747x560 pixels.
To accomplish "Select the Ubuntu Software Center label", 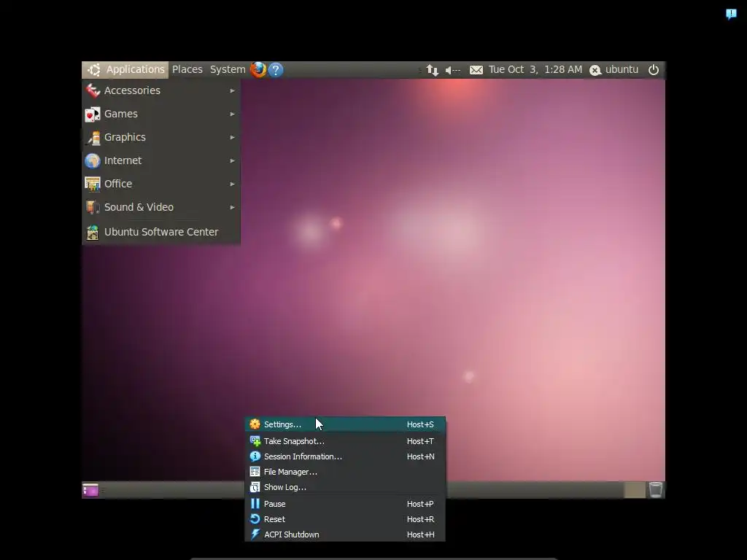I will (x=161, y=232).
